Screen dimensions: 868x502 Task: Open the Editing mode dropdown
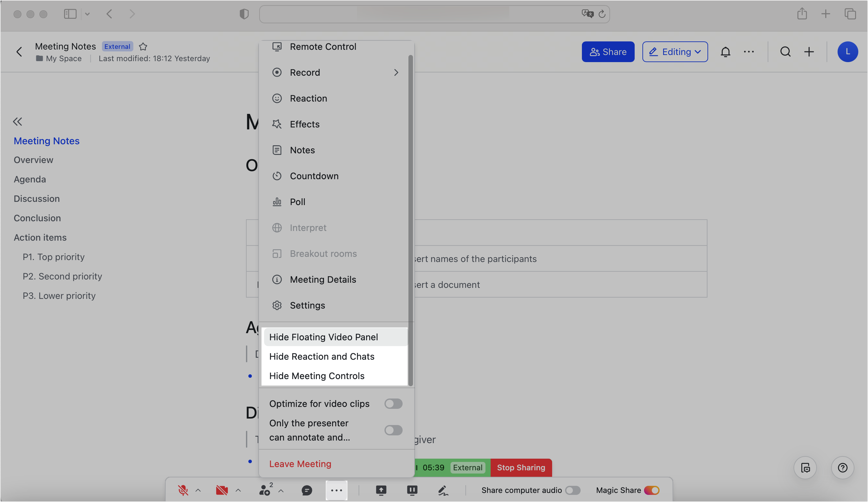675,52
